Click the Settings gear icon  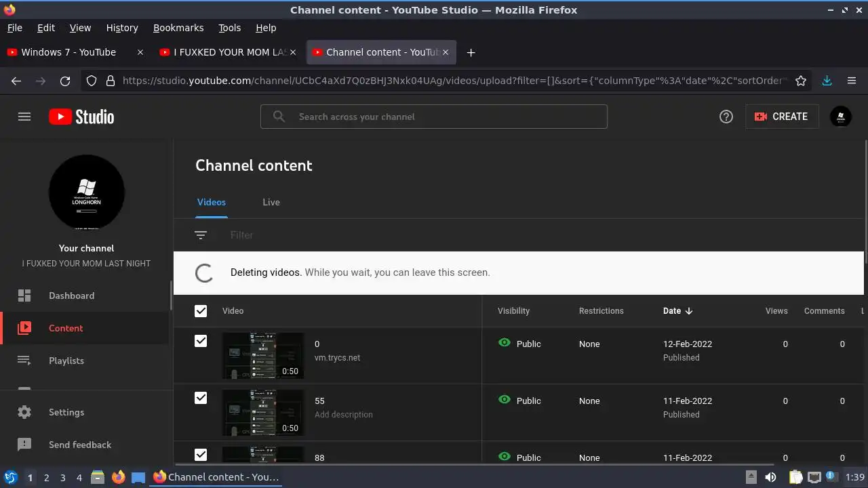[x=24, y=412]
